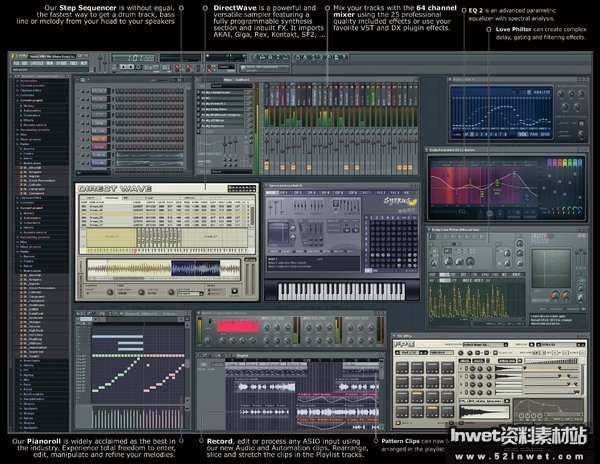The height and width of the screenshot is (464, 600).
Task: Open the CHANNELS menu
Action: pyautogui.click(x=37, y=63)
